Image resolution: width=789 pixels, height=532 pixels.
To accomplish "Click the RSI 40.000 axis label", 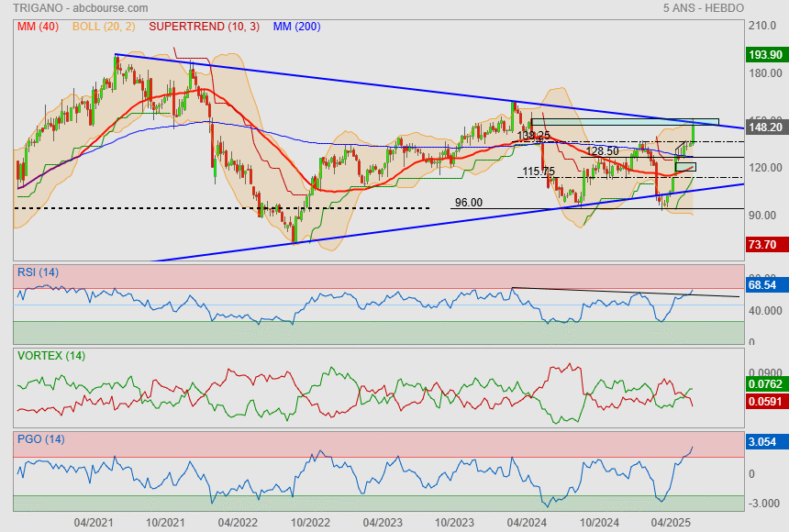I will tap(765, 311).
